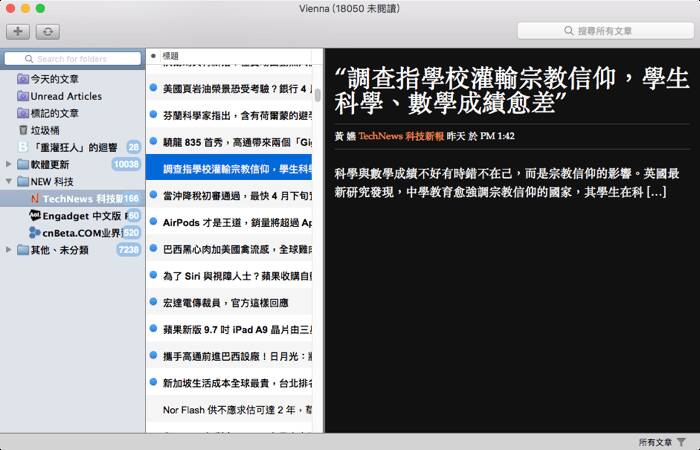The height and width of the screenshot is (450, 700).
Task: Click the unread dot column header
Action: point(153,56)
